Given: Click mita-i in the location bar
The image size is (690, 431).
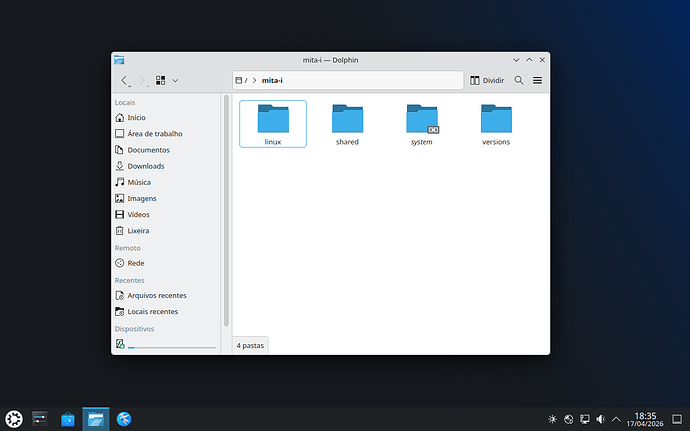Looking at the screenshot, I should 272,81.
